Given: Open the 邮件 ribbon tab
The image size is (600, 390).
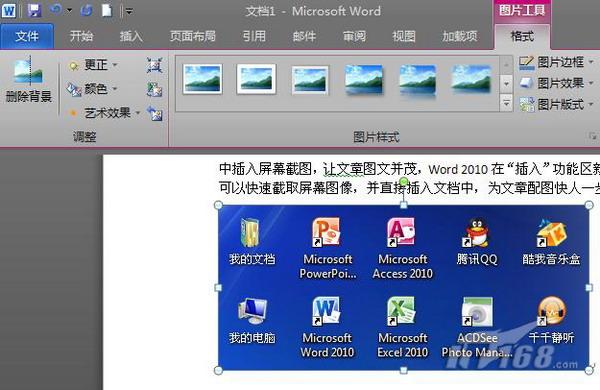Looking at the screenshot, I should coord(304,36).
